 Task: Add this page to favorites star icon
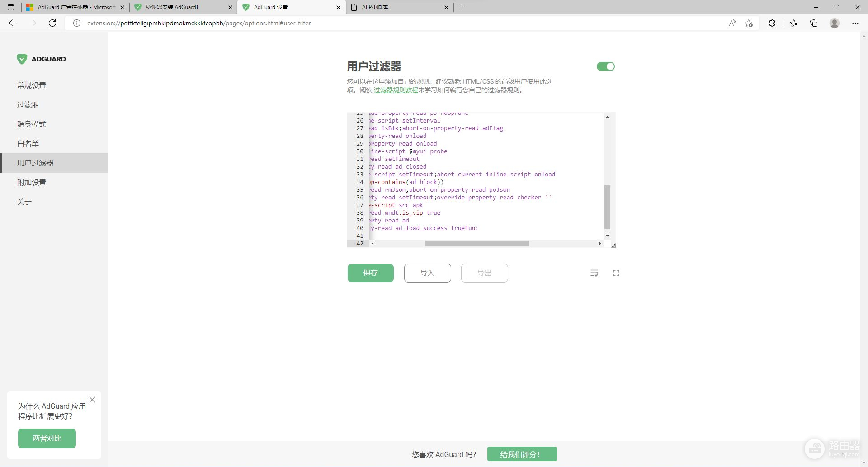pyautogui.click(x=749, y=23)
